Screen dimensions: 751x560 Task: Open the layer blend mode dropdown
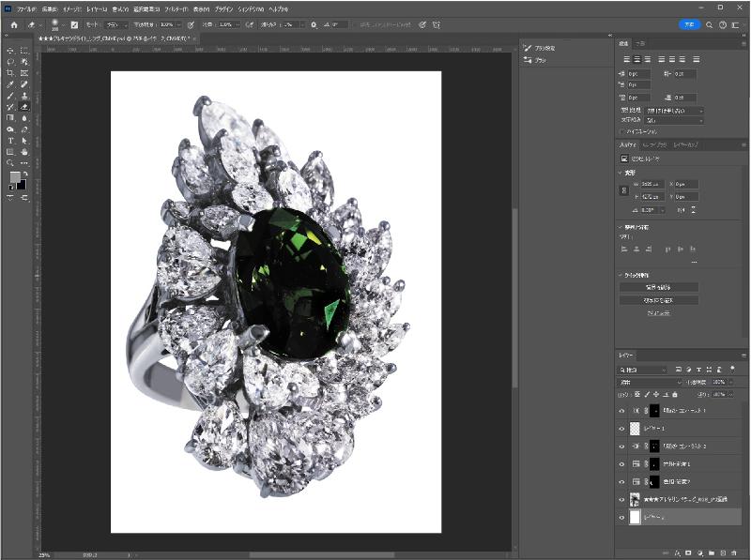pos(650,383)
